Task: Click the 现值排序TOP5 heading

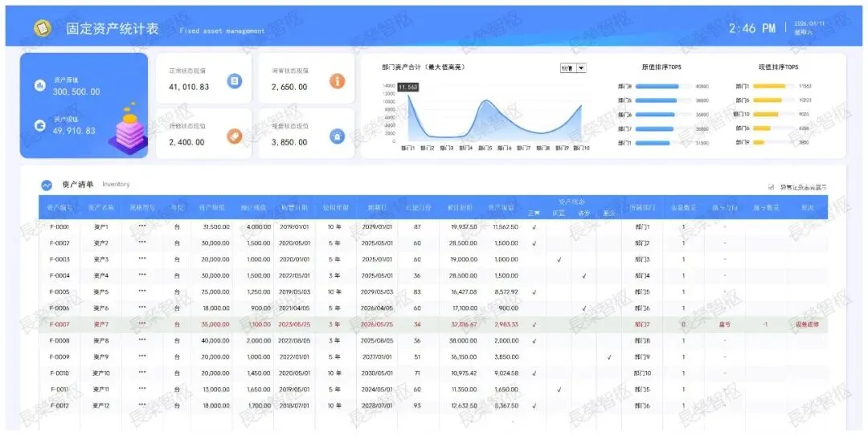Action: tap(778, 67)
